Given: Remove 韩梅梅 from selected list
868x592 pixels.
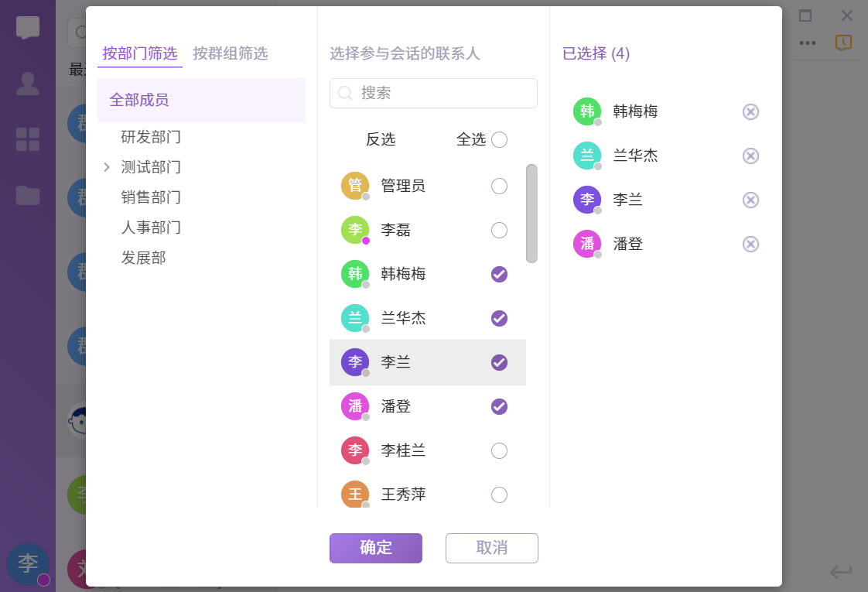Looking at the screenshot, I should click(x=750, y=112).
